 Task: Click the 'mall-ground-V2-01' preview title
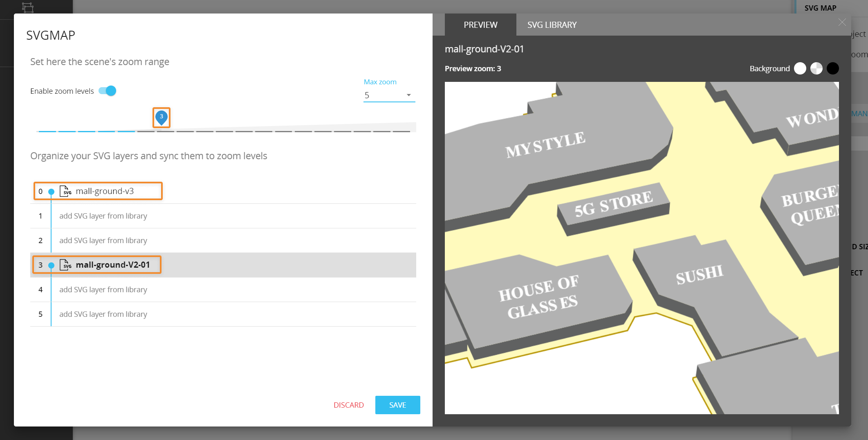tap(484, 49)
